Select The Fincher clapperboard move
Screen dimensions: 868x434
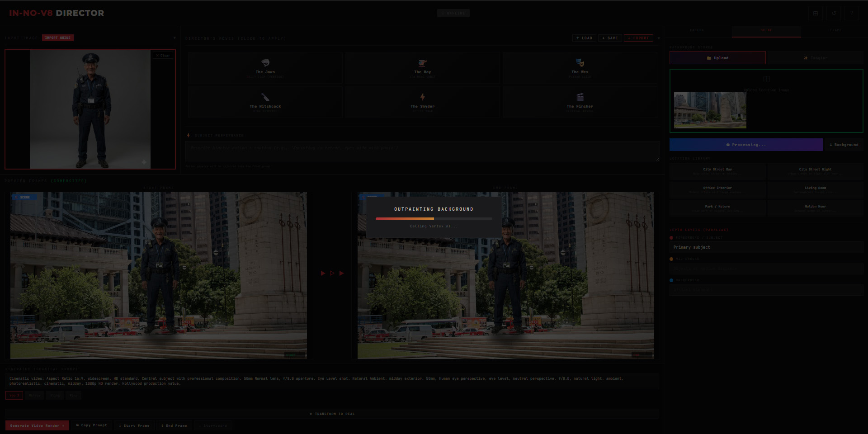coord(580,102)
